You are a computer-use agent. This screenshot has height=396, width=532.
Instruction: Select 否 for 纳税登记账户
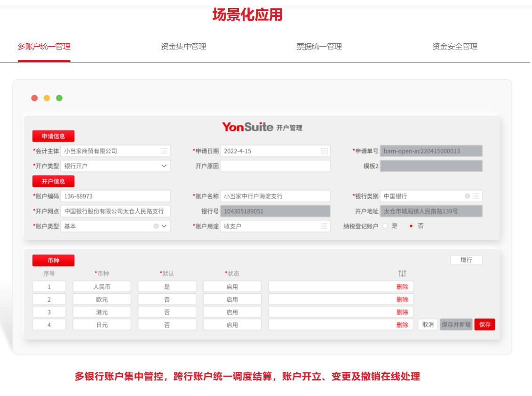coord(411,226)
